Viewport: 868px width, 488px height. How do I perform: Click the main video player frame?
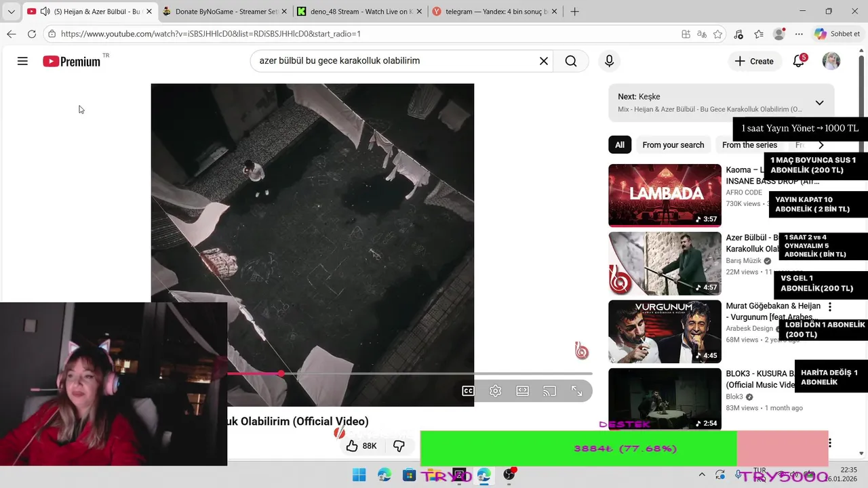pyautogui.click(x=313, y=245)
